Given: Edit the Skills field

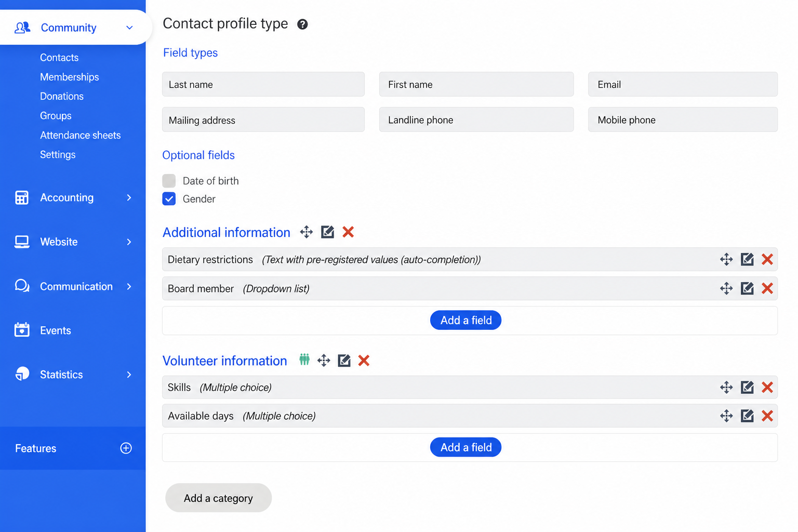Looking at the screenshot, I should (x=747, y=387).
